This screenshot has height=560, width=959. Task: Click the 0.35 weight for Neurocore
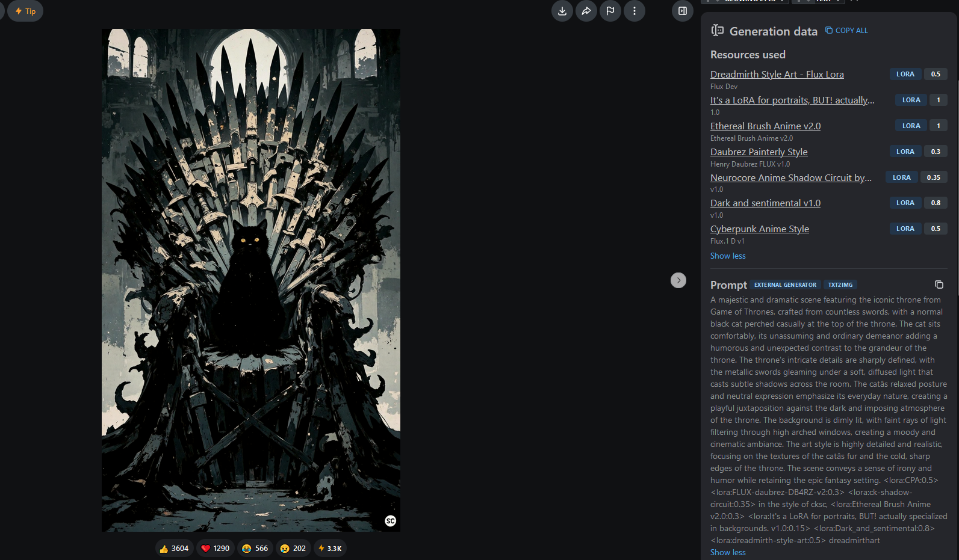point(933,177)
